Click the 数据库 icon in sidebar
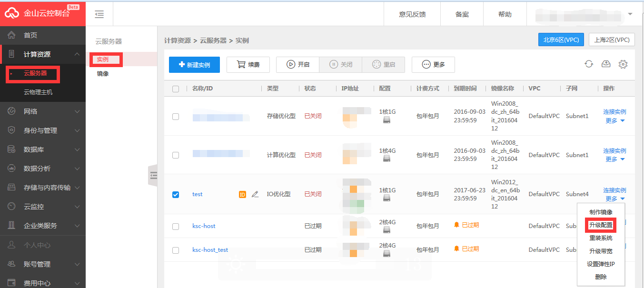This screenshot has height=288, width=644. (x=12, y=149)
